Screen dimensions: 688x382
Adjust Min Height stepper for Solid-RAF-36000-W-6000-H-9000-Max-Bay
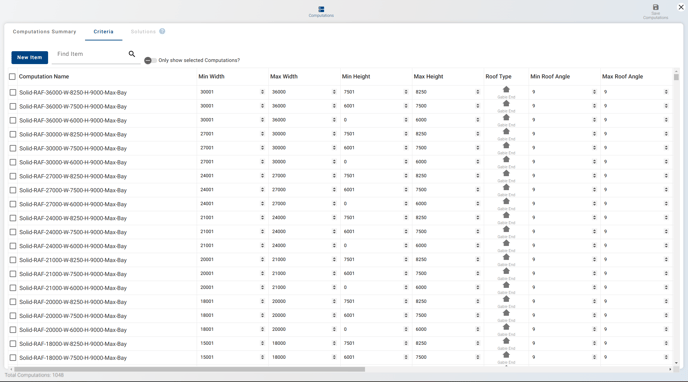coord(406,120)
